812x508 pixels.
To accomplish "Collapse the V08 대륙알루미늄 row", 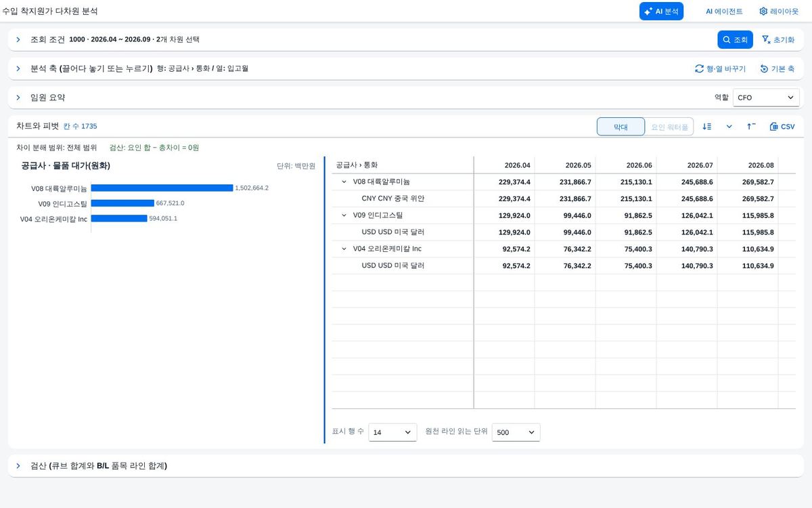I will 344,182.
